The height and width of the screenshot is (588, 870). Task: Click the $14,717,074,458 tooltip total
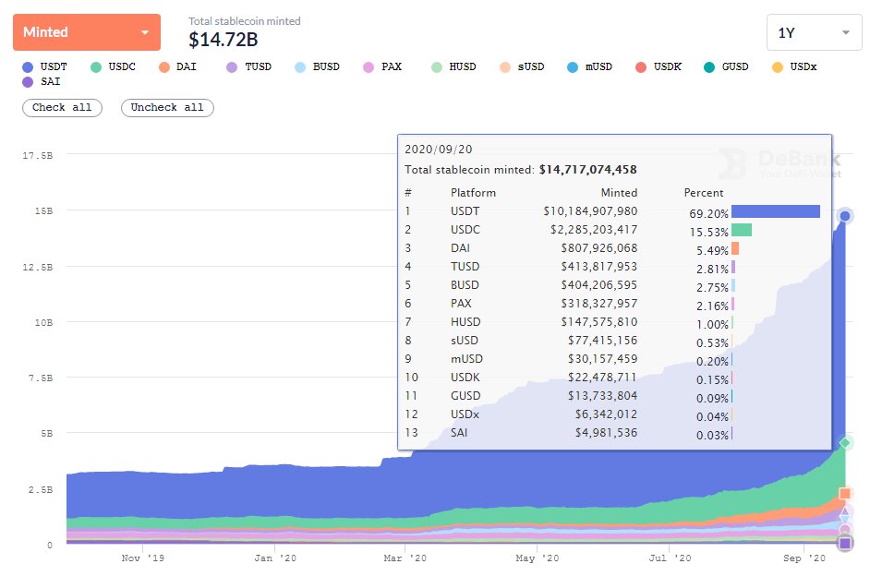(x=587, y=170)
